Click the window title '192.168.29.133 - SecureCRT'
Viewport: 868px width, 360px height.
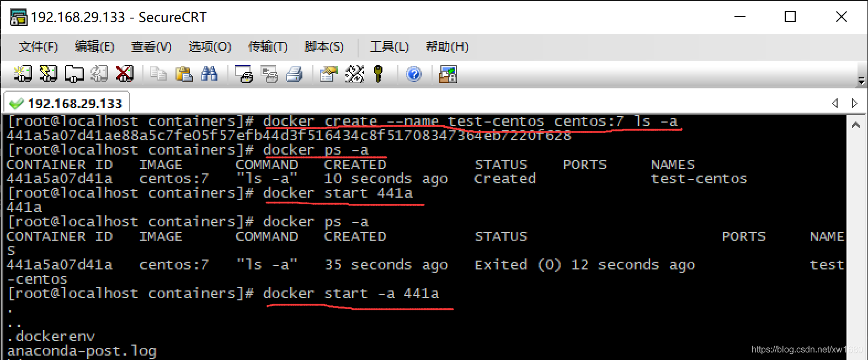point(119,17)
